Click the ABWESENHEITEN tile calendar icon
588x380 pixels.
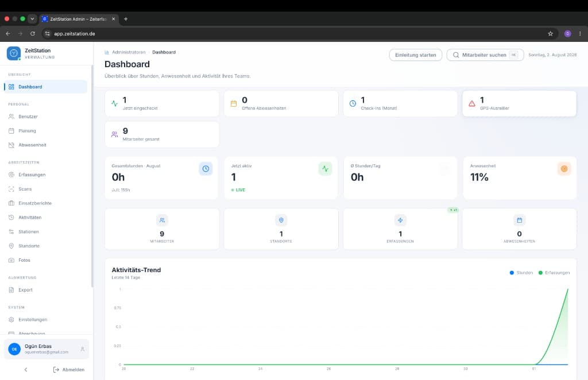pyautogui.click(x=519, y=220)
